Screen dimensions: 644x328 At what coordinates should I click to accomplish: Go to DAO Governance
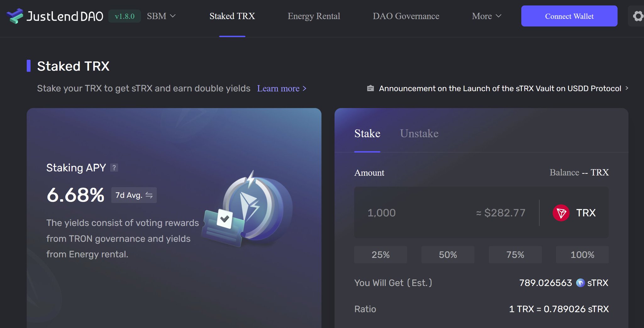tap(406, 16)
